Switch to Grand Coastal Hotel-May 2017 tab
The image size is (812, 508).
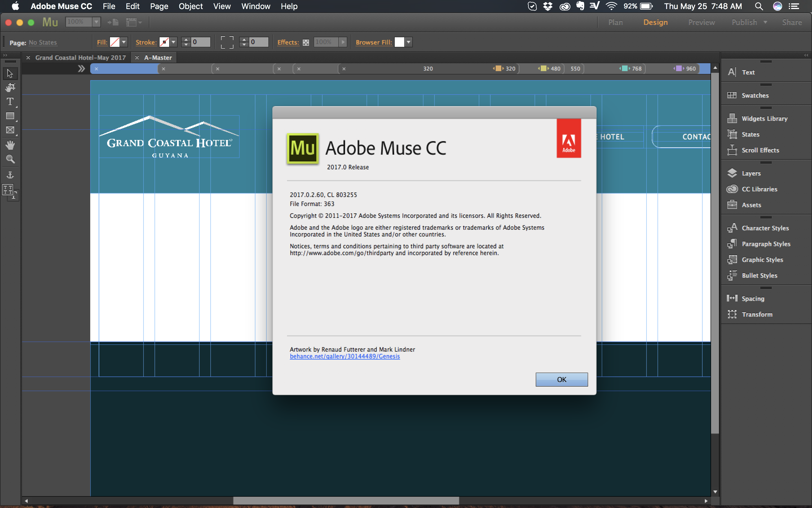pos(81,58)
